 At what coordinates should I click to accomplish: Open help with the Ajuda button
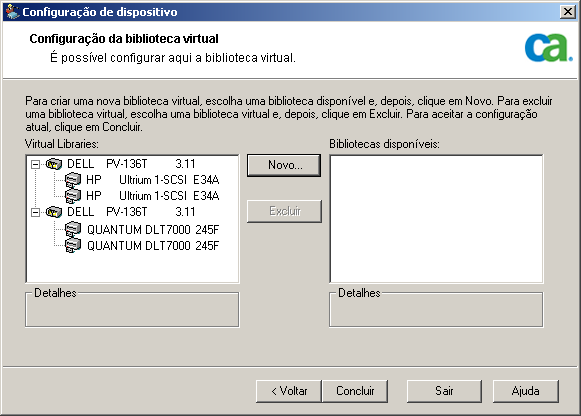point(525,391)
